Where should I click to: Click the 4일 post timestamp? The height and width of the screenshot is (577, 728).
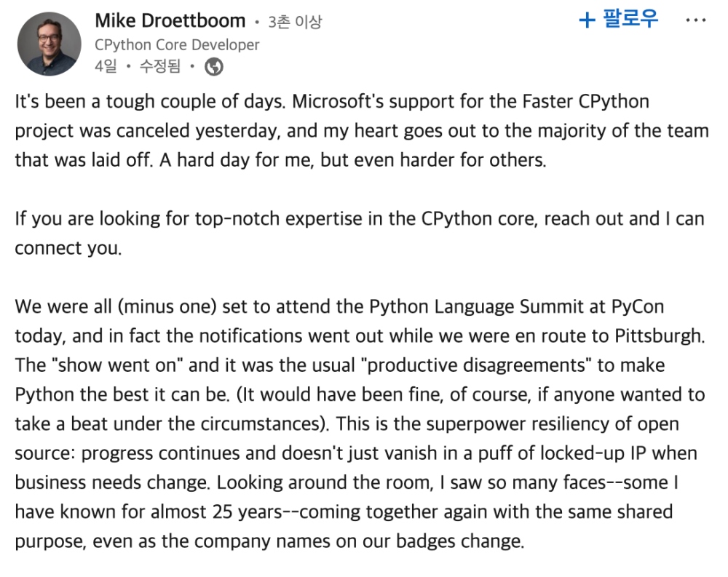pos(106,67)
